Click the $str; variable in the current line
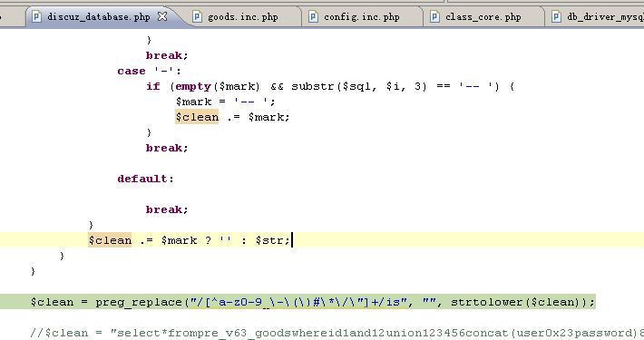This screenshot has height=340, width=644. (272, 240)
